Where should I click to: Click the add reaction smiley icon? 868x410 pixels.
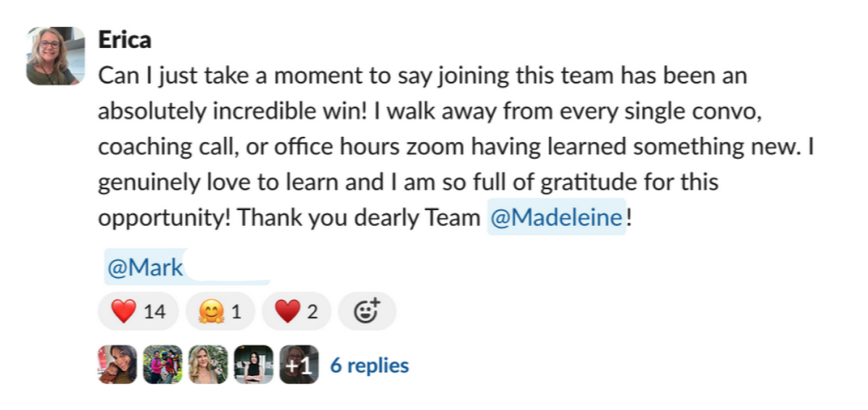coord(367,311)
